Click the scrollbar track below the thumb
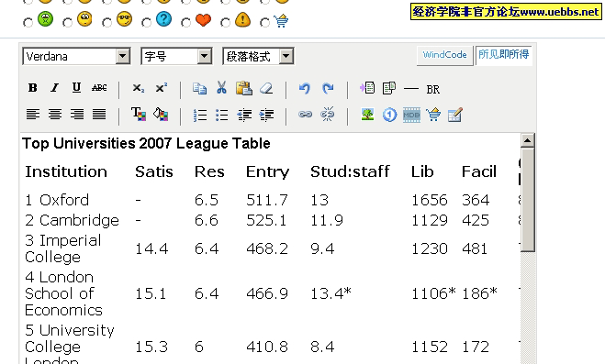This screenshot has height=364, width=605. point(528,308)
